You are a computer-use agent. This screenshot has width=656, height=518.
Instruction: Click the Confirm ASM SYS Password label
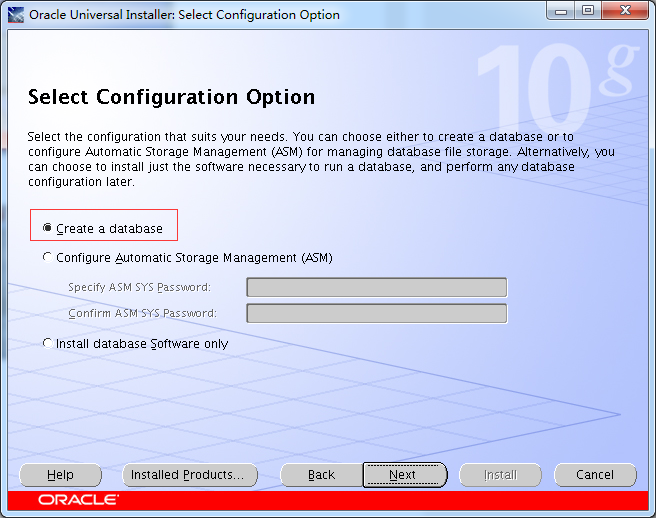[142, 313]
